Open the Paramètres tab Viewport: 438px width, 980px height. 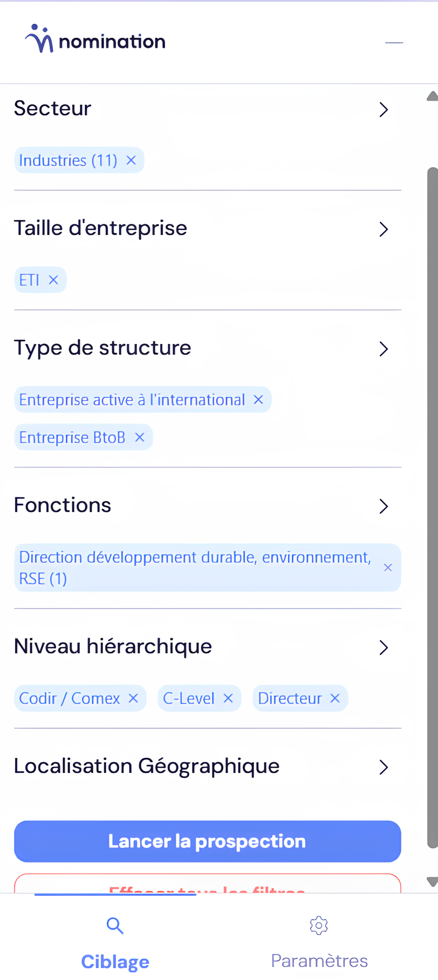[x=319, y=943]
